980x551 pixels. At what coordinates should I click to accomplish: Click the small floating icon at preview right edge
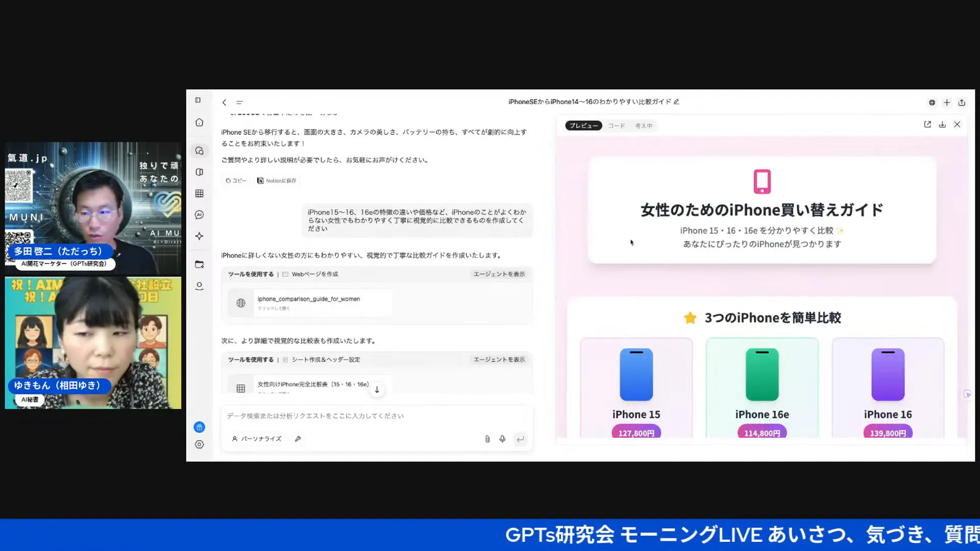tap(967, 394)
